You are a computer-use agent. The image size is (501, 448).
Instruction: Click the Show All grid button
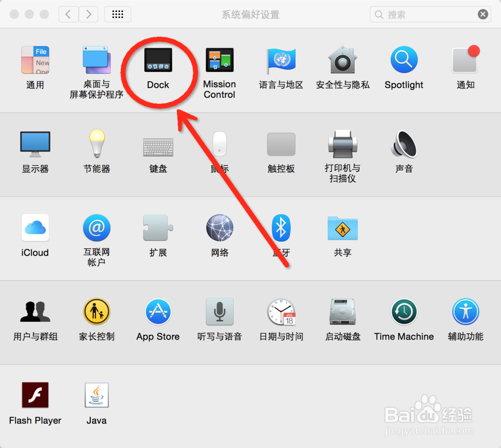coord(118,15)
